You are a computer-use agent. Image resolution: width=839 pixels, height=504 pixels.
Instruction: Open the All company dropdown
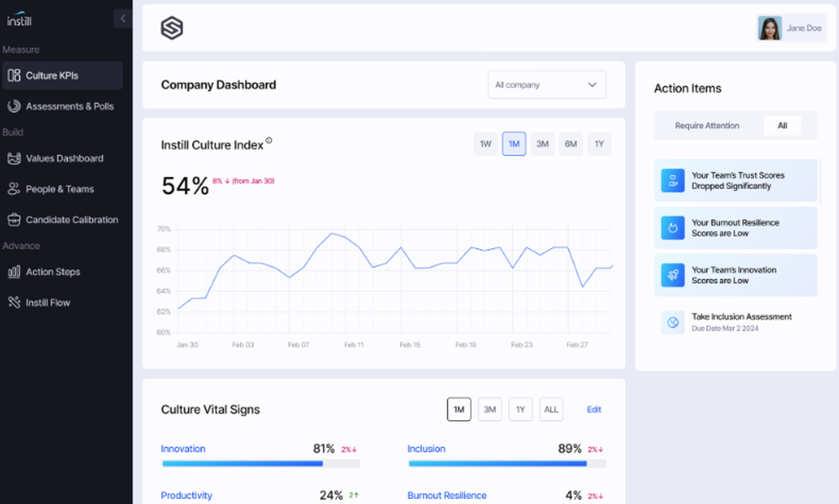tap(547, 85)
